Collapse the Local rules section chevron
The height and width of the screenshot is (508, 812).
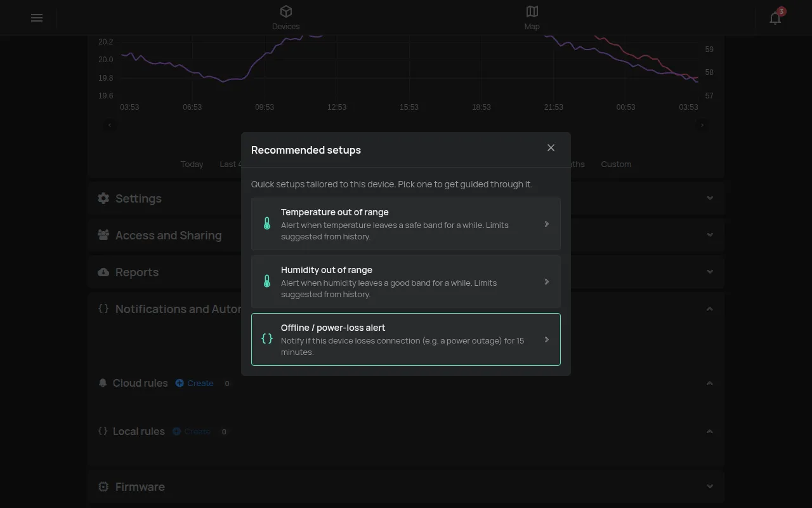coord(710,431)
